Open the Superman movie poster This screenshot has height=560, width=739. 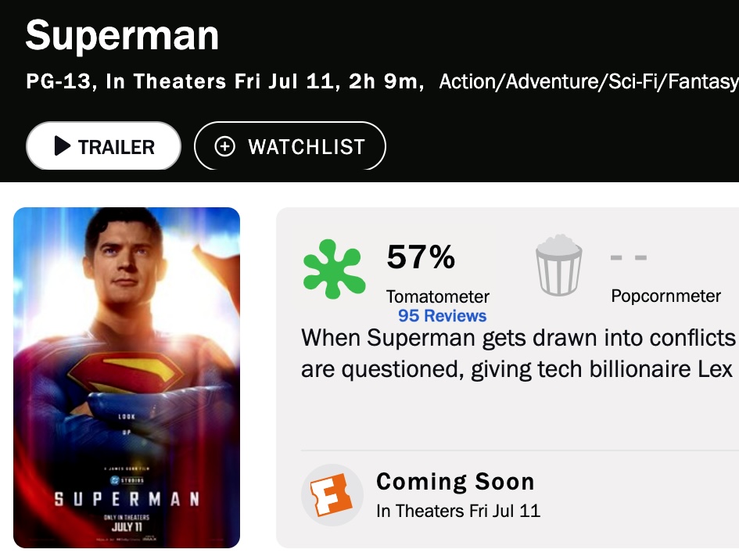pyautogui.click(x=127, y=377)
